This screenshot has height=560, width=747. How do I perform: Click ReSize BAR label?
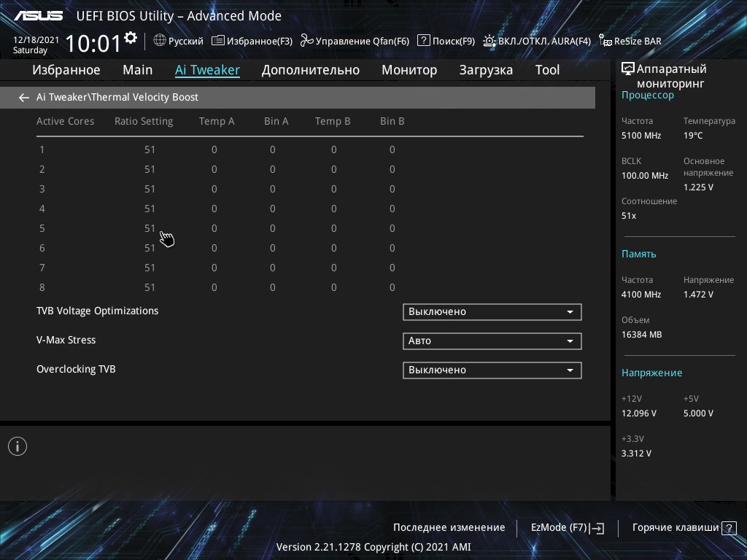point(638,42)
